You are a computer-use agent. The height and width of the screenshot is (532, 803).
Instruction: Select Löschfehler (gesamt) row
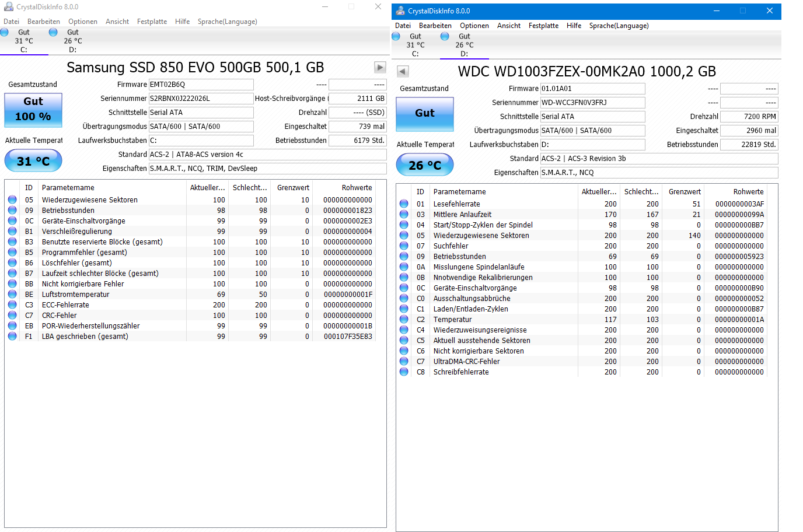190,262
